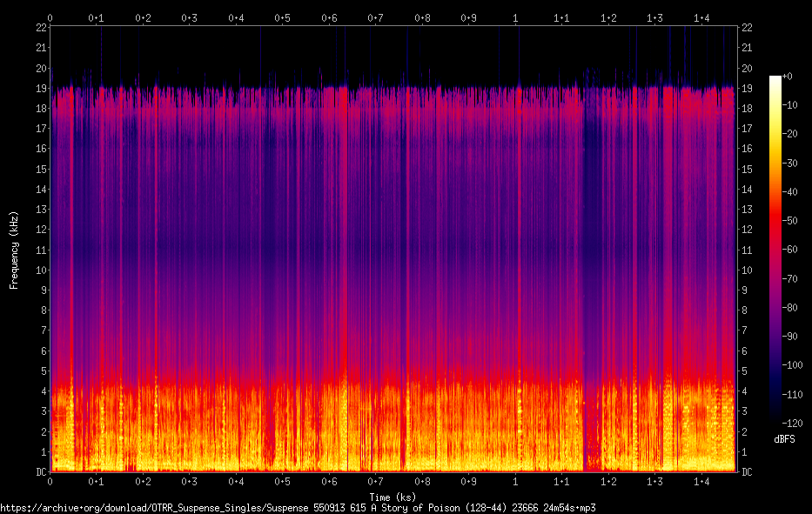The image size is (812, 514).
Task: Click the 19 kHz label on left axis
Action: click(42, 89)
